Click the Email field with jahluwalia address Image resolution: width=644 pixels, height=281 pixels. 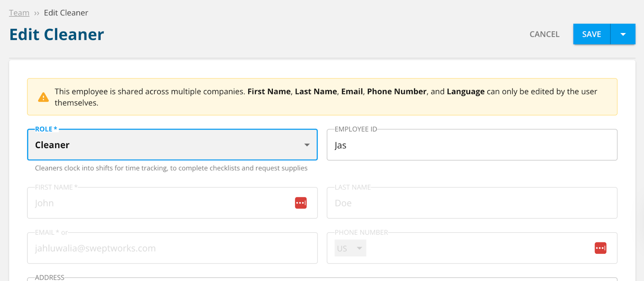click(x=172, y=248)
